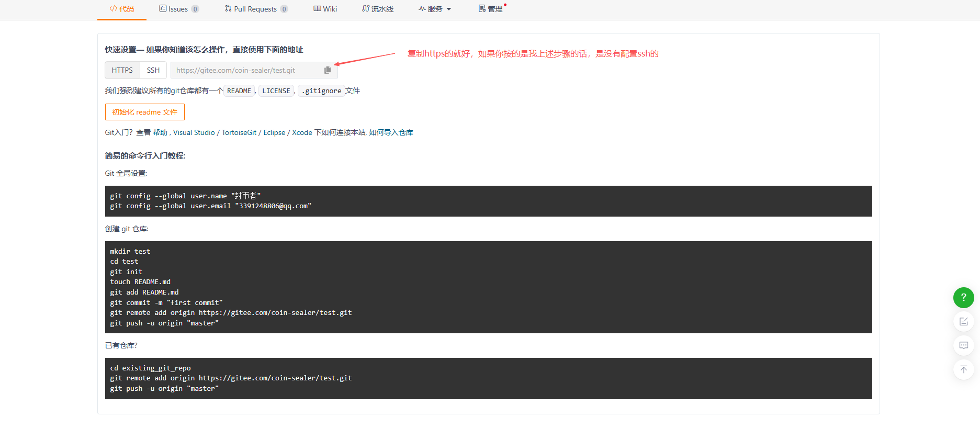
Task: Copy the repository URL with clipboard icon
Action: [x=328, y=70]
